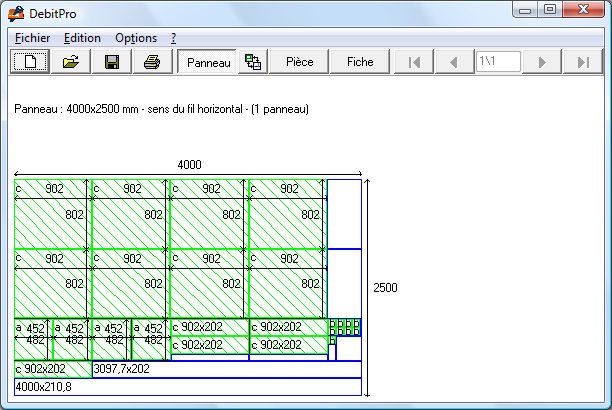The image size is (612, 410).
Task: Click the 2500 height dimension label
Action: [x=385, y=287]
